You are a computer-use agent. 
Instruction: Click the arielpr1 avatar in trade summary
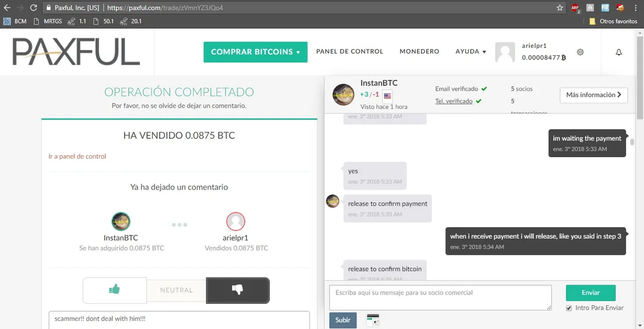point(235,222)
